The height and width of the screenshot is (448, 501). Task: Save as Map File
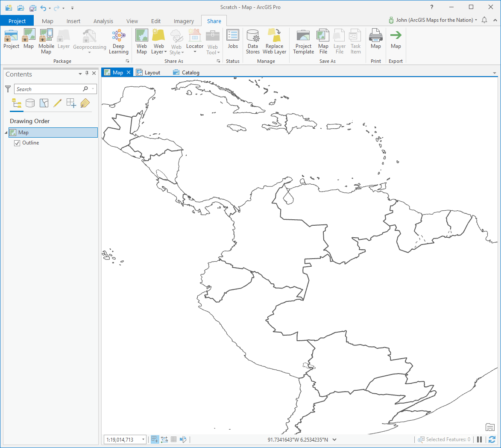(323, 41)
